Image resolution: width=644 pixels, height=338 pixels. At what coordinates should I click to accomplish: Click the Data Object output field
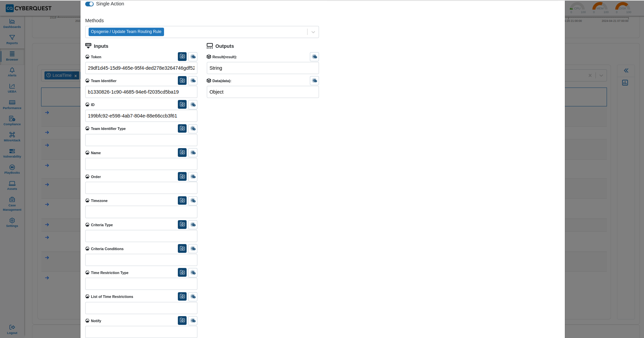click(x=263, y=92)
